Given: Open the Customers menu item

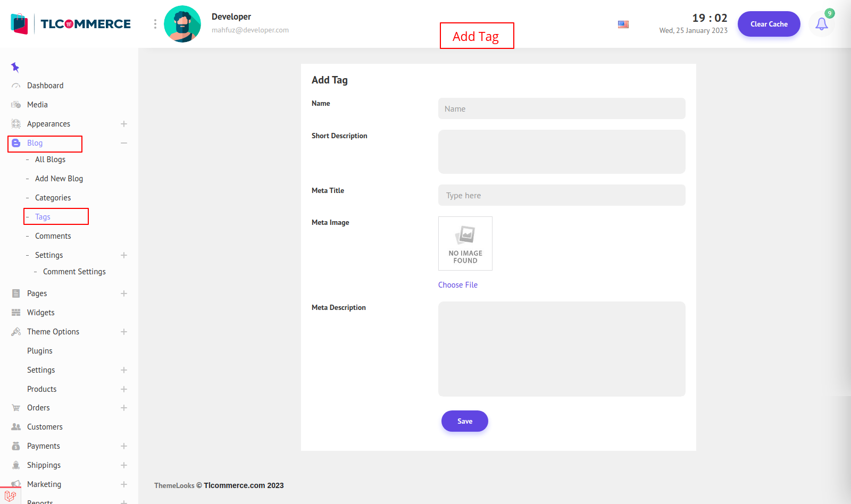Looking at the screenshot, I should [45, 427].
